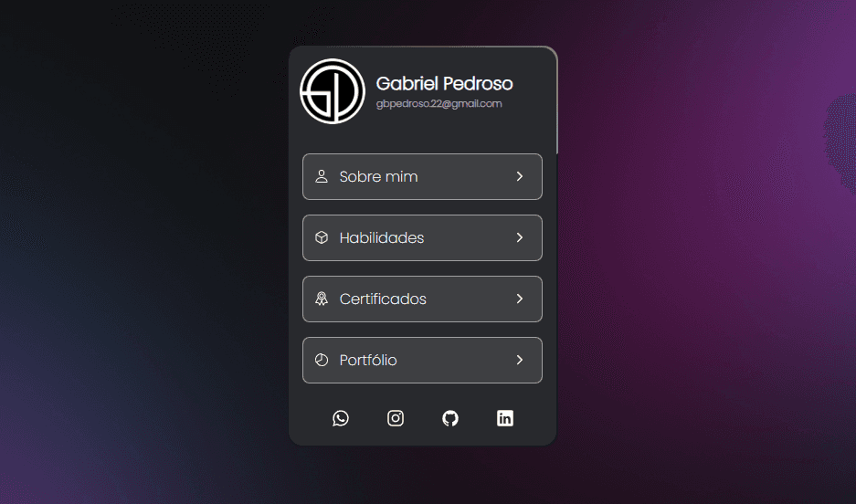Click the gbpedroso.22@gmail.com email address

(x=439, y=104)
